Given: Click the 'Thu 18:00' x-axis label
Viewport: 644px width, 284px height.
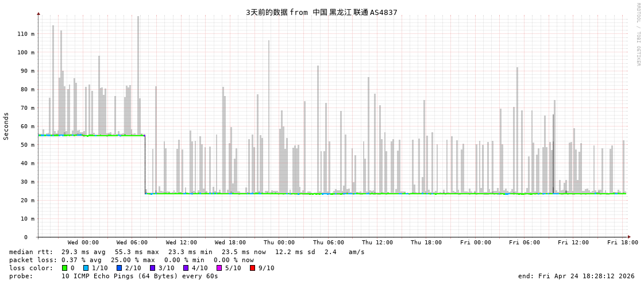Looking at the screenshot, I should (x=426, y=243).
